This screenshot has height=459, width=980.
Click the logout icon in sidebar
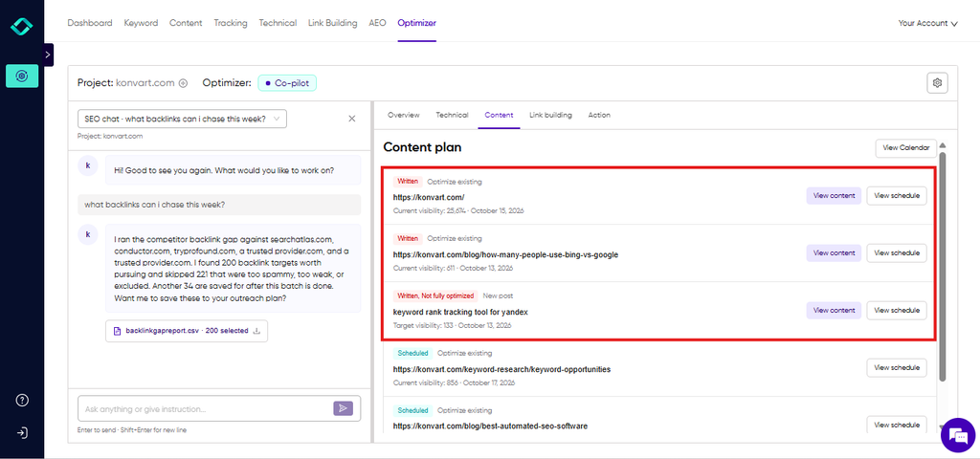tap(22, 433)
